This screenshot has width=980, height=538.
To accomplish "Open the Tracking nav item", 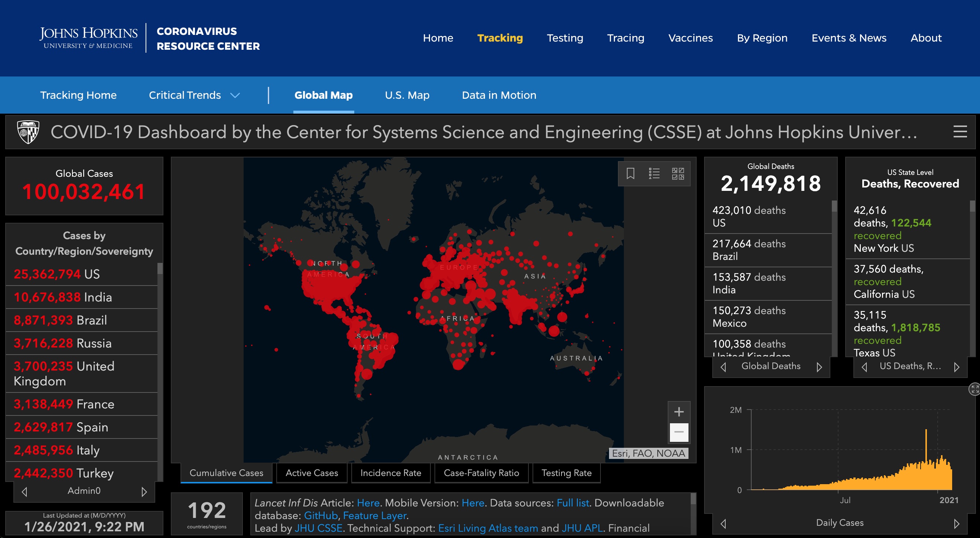I will pos(500,38).
